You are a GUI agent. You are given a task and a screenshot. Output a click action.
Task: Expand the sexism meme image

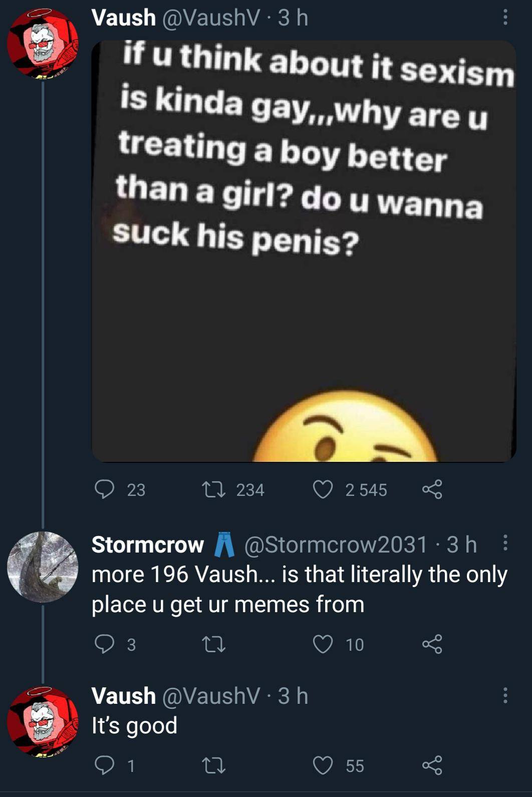(x=304, y=250)
